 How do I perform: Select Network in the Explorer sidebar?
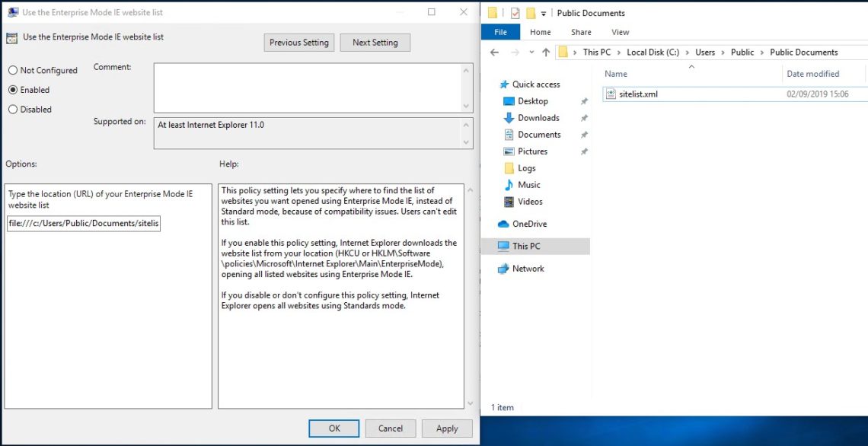pyautogui.click(x=527, y=268)
